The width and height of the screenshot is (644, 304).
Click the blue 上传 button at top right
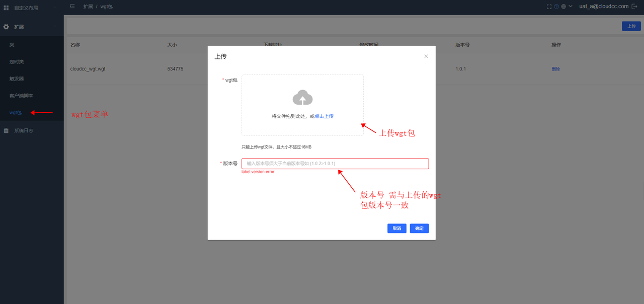click(x=631, y=26)
